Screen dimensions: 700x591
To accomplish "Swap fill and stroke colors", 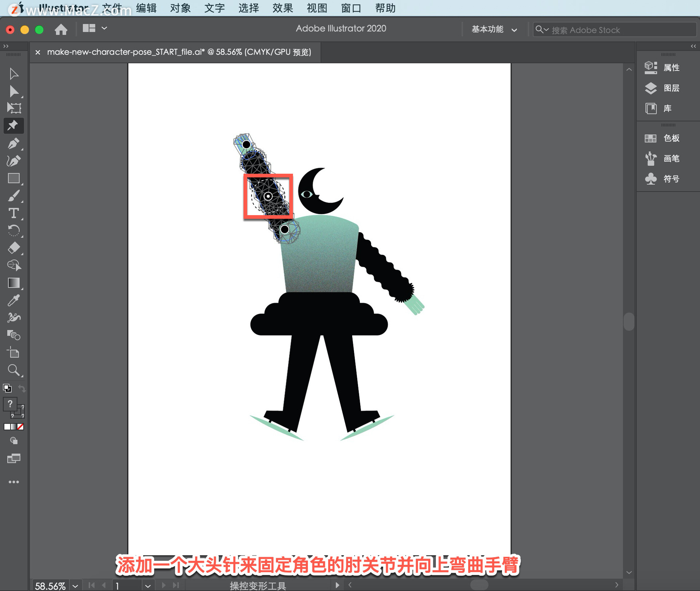I will [22, 389].
